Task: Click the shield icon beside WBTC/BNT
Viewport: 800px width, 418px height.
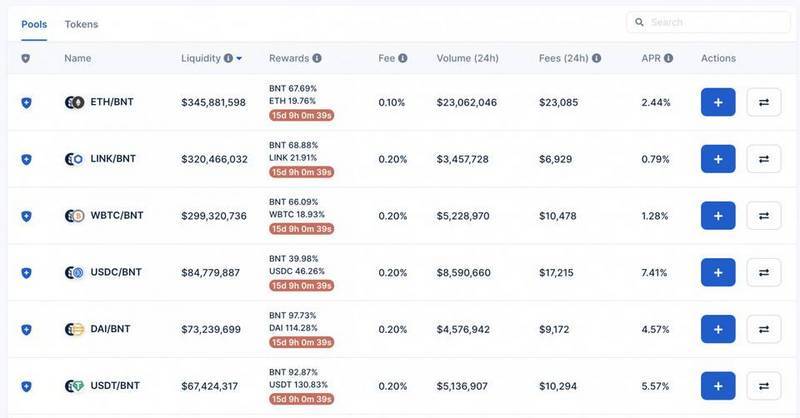Action: pos(27,216)
